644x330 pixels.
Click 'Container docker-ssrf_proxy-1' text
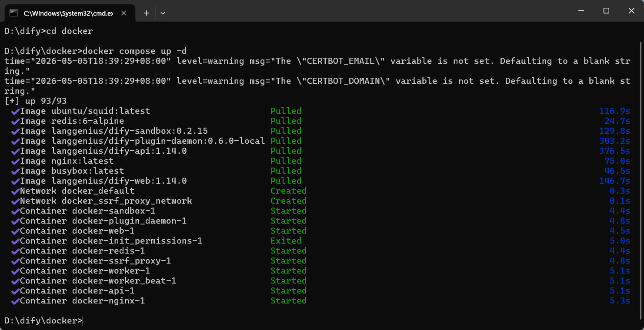pyautogui.click(x=96, y=261)
